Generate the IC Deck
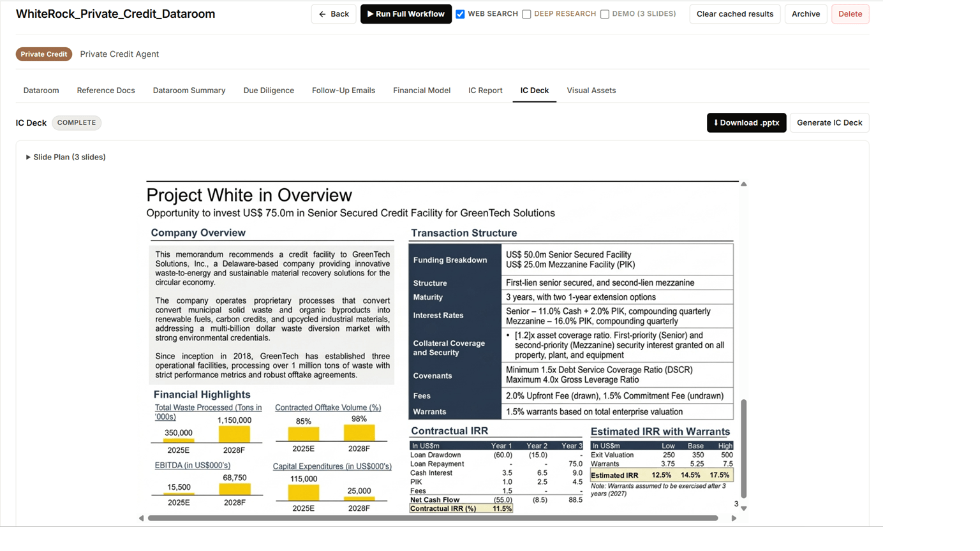The width and height of the screenshot is (980, 551). [829, 122]
